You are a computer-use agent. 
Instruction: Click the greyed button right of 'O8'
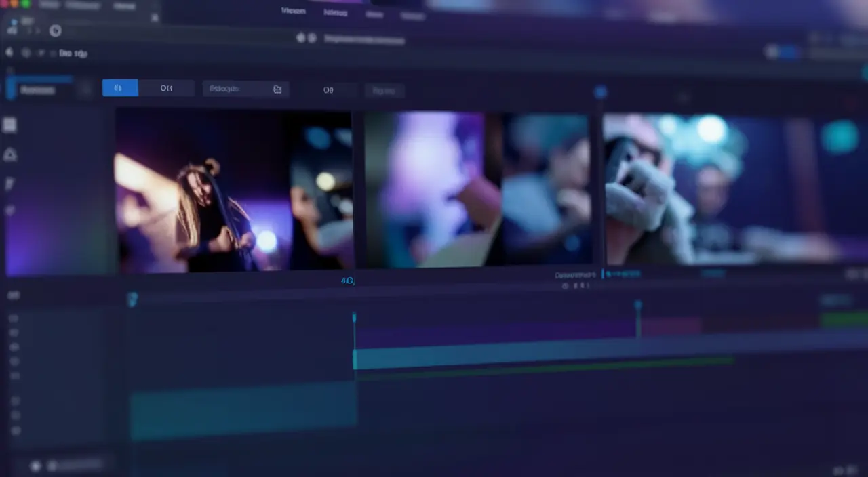384,90
